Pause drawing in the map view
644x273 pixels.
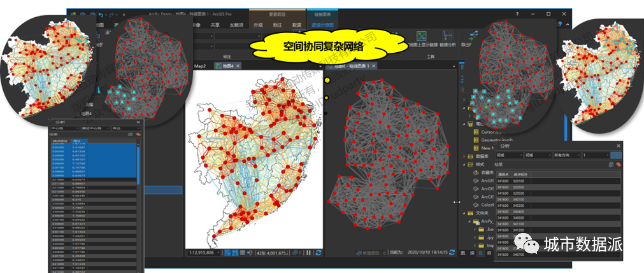[x=308, y=253]
